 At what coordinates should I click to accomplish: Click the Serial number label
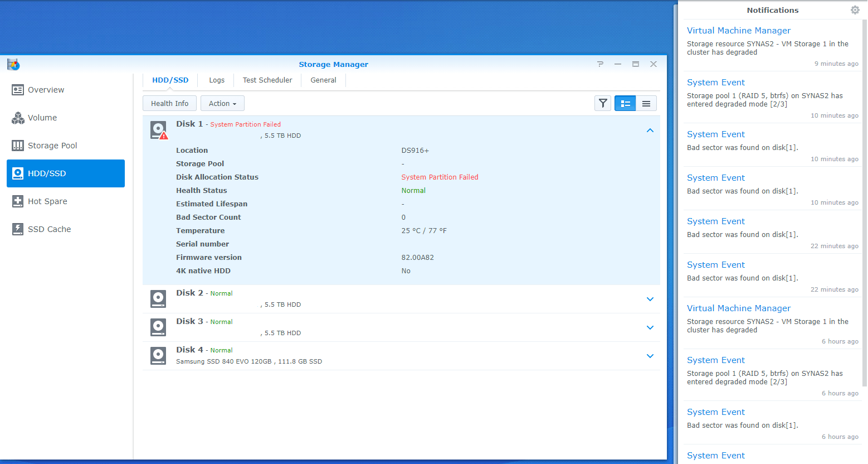[x=203, y=244]
